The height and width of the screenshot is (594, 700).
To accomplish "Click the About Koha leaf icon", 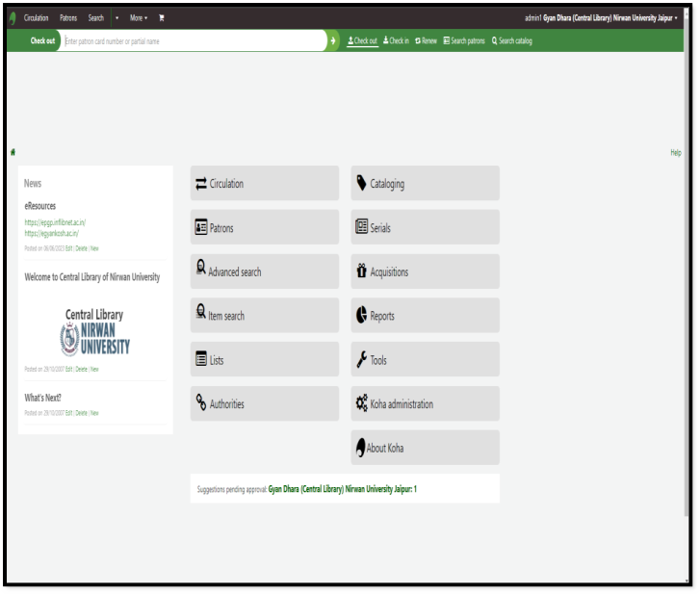I will 360,447.
